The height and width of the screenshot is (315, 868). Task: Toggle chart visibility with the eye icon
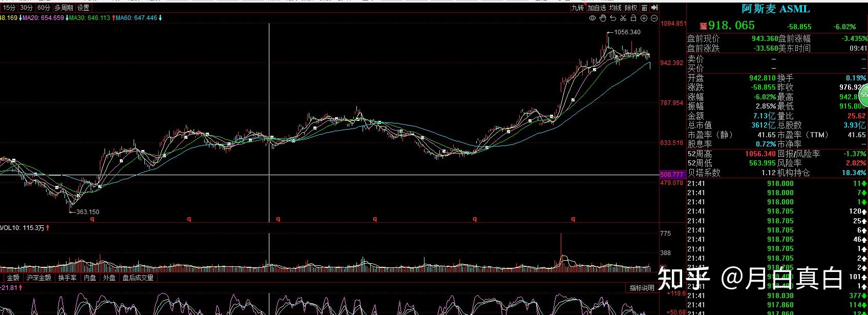pos(592,18)
